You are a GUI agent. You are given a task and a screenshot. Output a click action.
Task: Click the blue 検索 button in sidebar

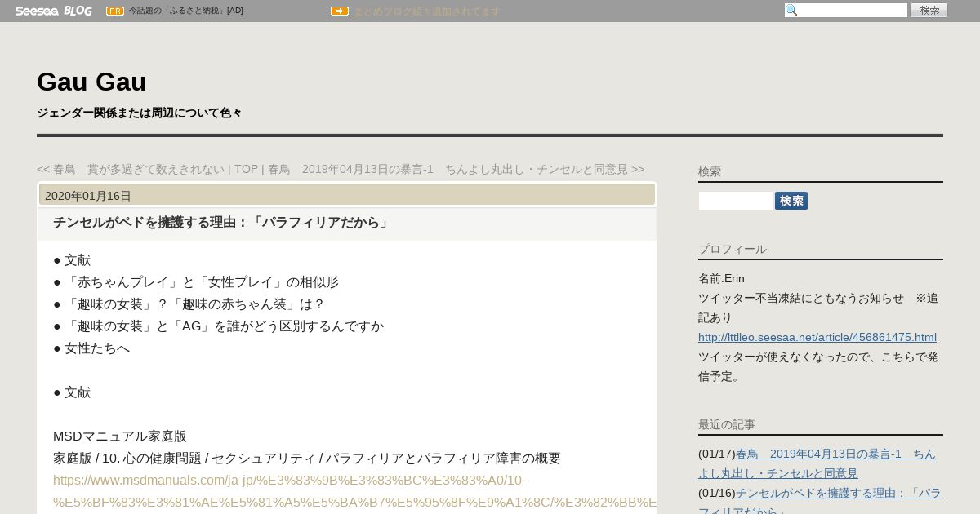click(791, 201)
